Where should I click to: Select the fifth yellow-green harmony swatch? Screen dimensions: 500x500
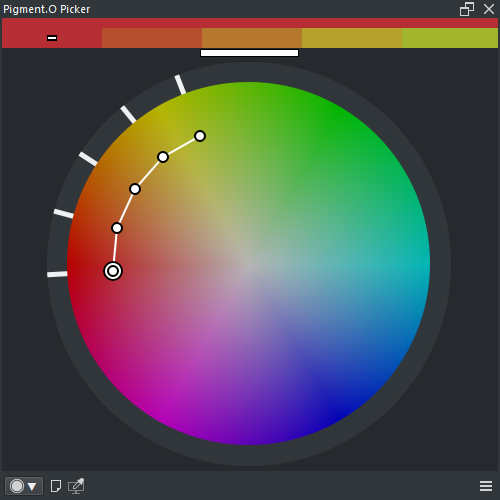tap(450, 38)
